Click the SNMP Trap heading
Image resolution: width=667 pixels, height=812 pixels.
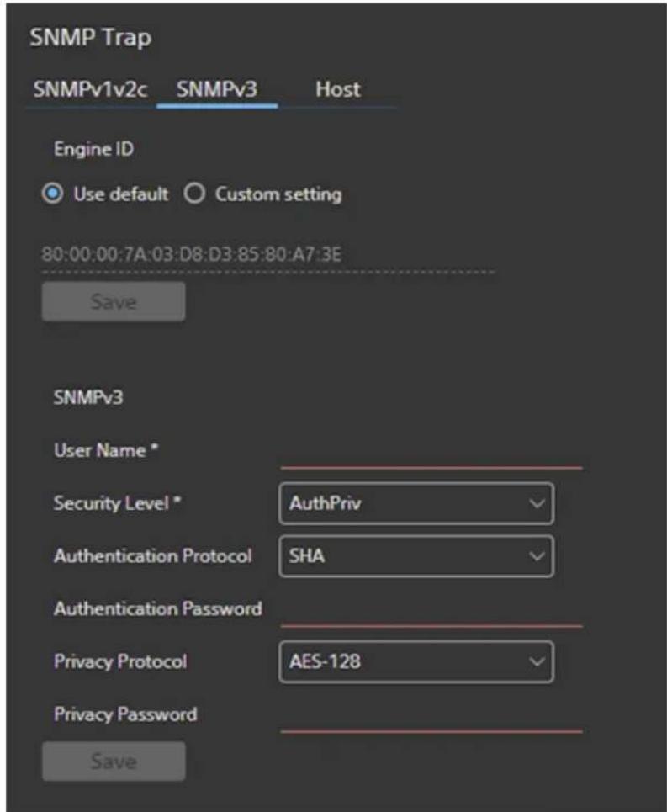point(91,37)
